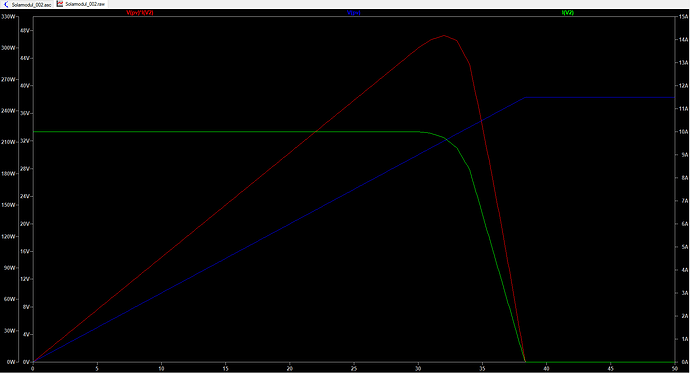Select the Solarmodul_002.raw waveform tab

(81, 4)
